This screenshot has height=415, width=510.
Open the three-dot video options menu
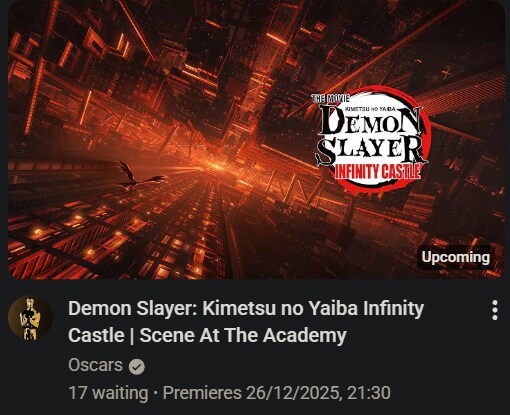(x=495, y=310)
